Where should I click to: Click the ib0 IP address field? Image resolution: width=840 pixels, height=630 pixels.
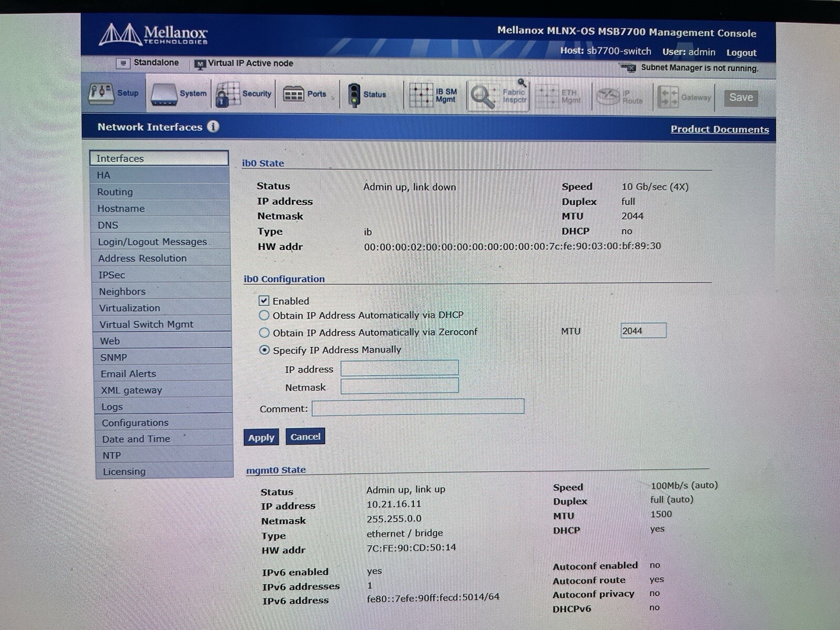tap(400, 368)
